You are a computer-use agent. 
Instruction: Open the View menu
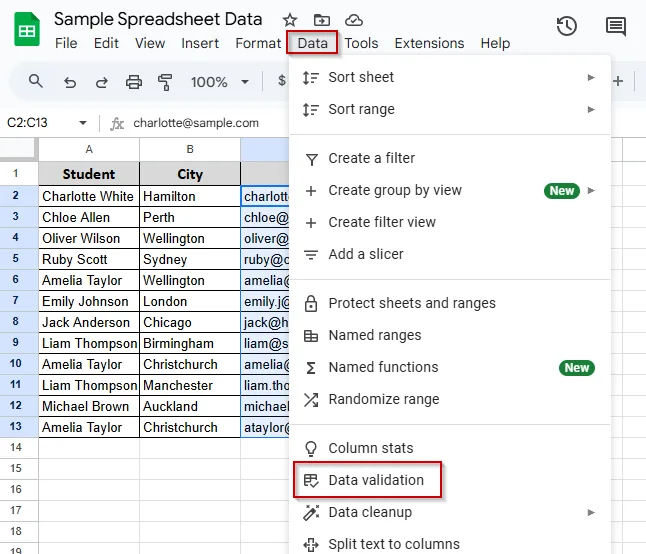150,43
